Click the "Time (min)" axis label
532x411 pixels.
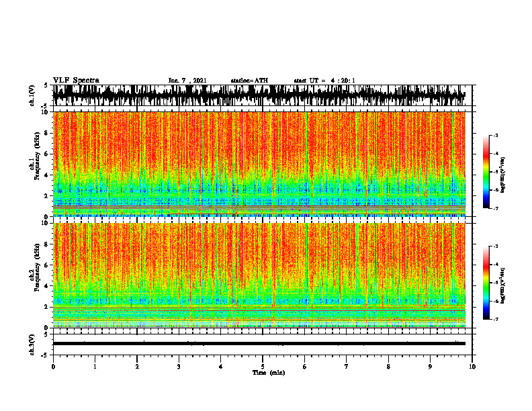[x=269, y=373]
